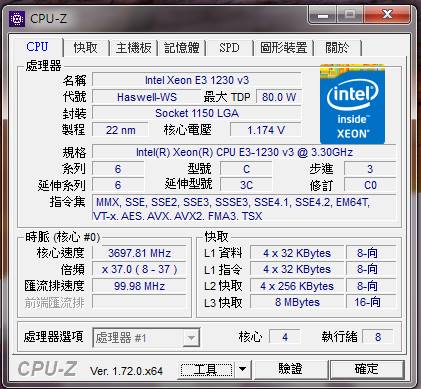Click the L3 快取 size 8 MBytes
This screenshot has width=421, height=389.
pyautogui.click(x=297, y=302)
